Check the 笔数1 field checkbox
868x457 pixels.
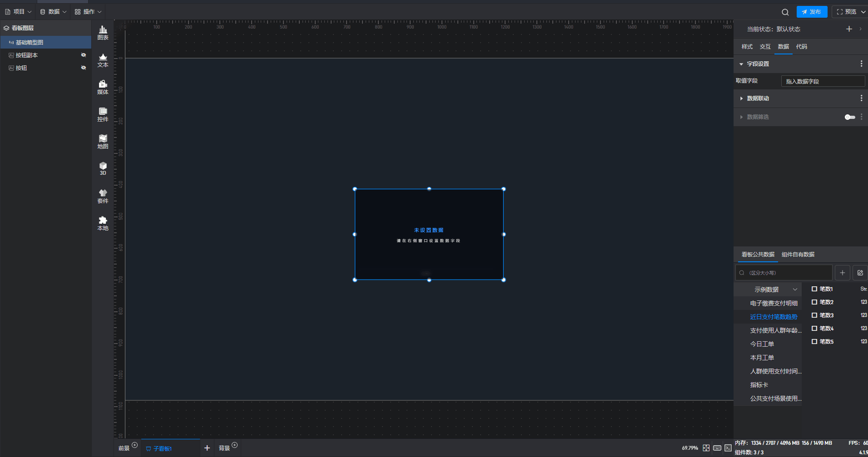tap(814, 289)
